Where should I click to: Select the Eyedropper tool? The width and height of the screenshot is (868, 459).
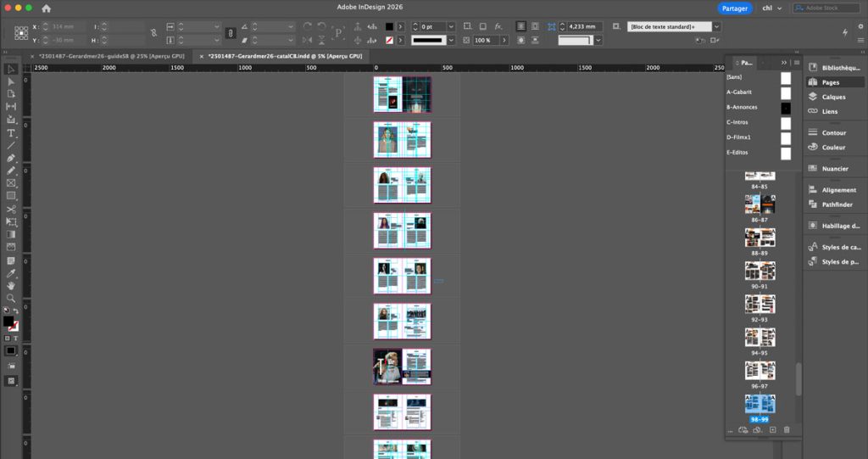(x=10, y=273)
